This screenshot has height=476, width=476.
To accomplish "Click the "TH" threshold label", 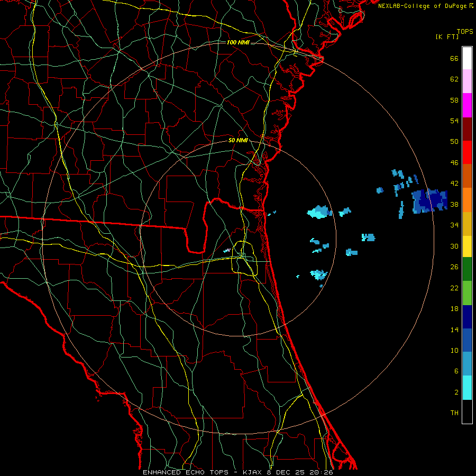I will coord(454,413).
